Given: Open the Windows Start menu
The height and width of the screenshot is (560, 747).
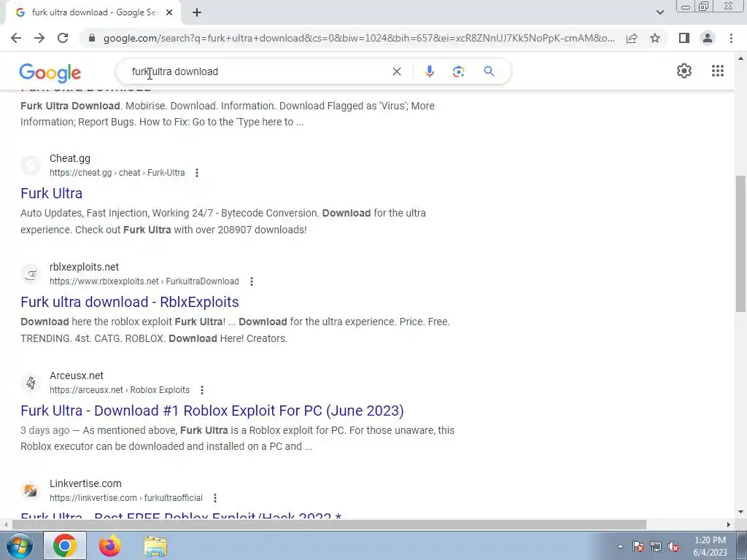Looking at the screenshot, I should pyautogui.click(x=19, y=545).
